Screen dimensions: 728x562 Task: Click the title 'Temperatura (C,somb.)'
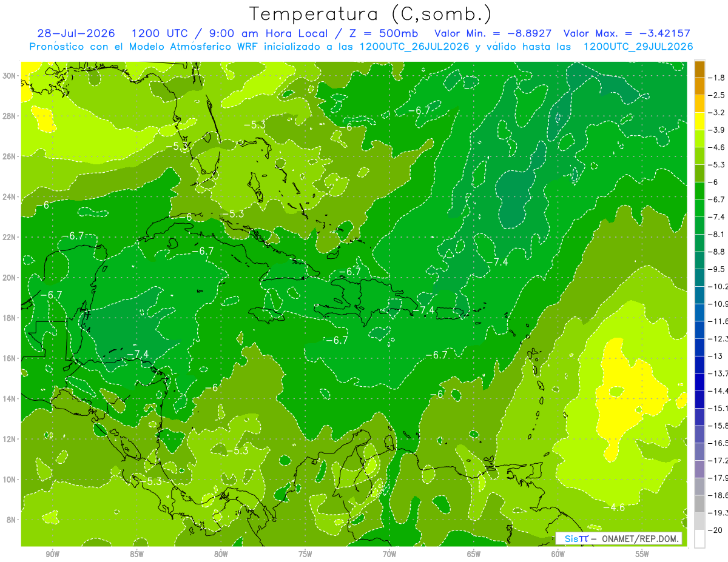coord(371,14)
